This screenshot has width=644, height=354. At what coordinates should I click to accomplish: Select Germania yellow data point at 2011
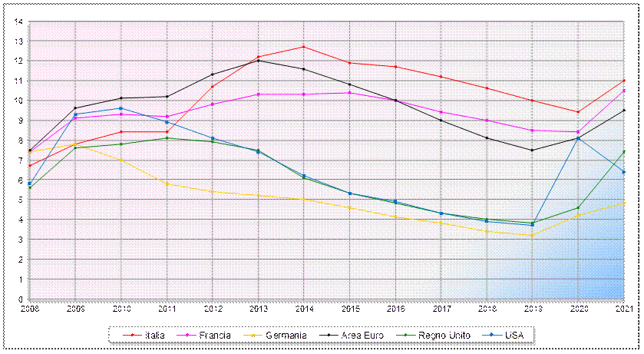167,184
